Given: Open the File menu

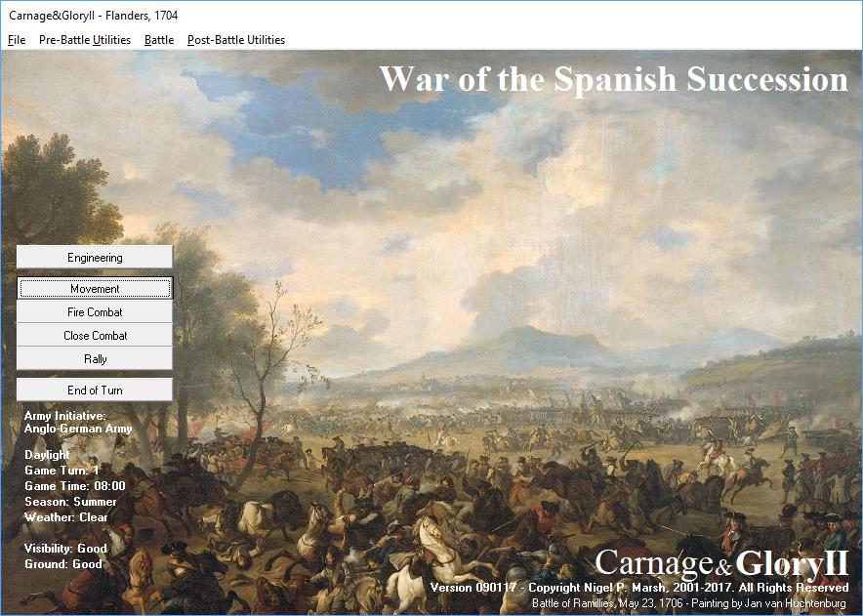Looking at the screenshot, I should pyautogui.click(x=17, y=40).
